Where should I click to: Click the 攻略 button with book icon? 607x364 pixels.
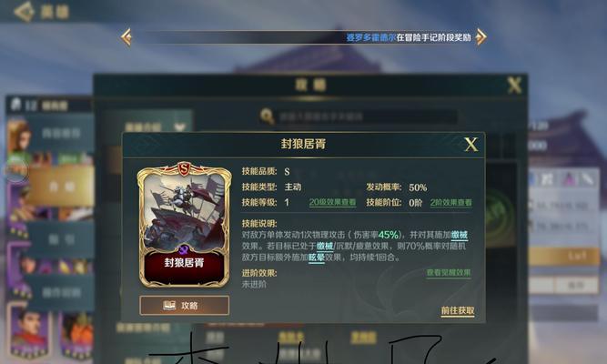(x=184, y=306)
